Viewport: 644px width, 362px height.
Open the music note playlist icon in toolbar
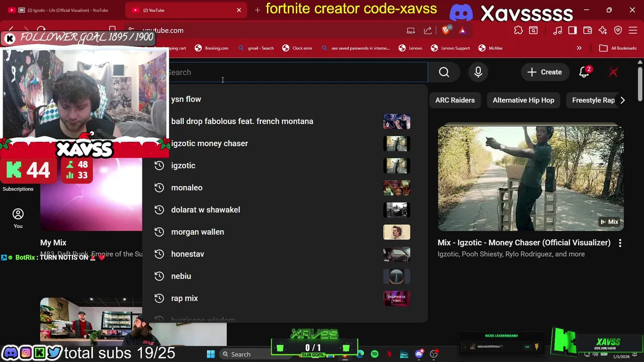557,30
